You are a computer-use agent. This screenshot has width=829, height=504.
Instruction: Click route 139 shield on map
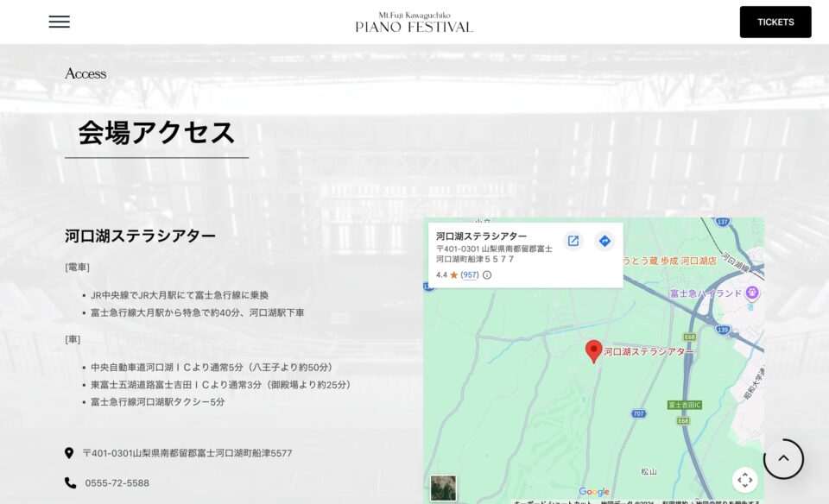[723, 330]
